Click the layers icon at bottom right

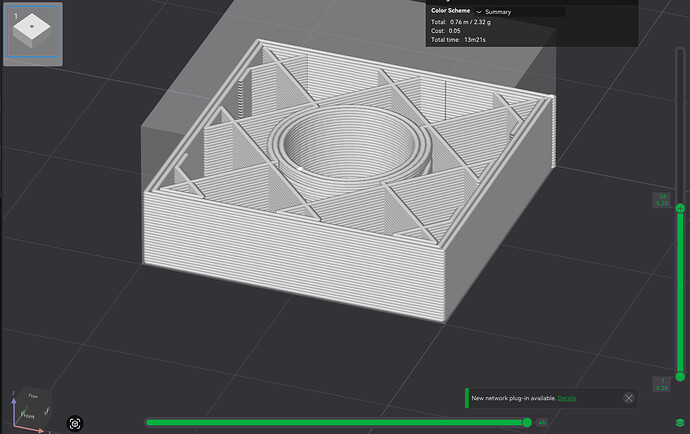tap(680, 423)
